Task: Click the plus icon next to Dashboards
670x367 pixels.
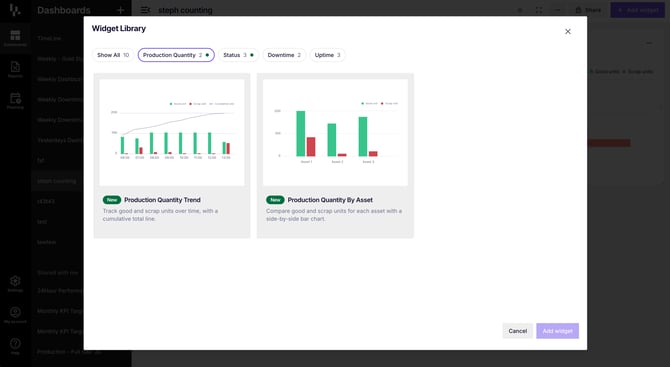Action: (120, 10)
